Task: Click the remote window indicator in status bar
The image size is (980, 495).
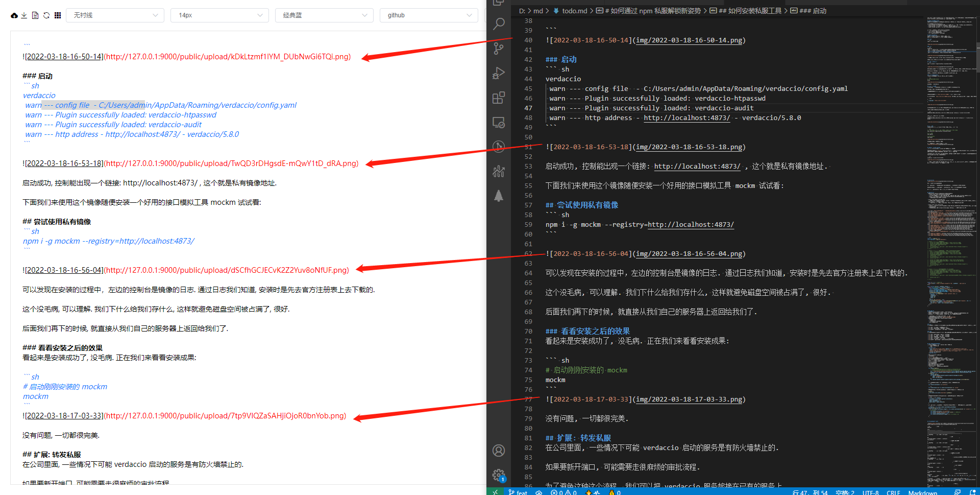Action: click(x=495, y=492)
